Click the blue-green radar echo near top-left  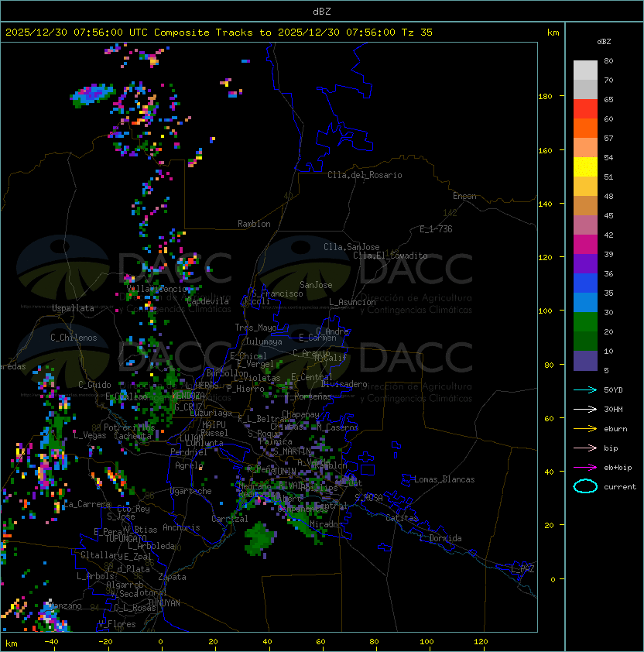coord(92,95)
